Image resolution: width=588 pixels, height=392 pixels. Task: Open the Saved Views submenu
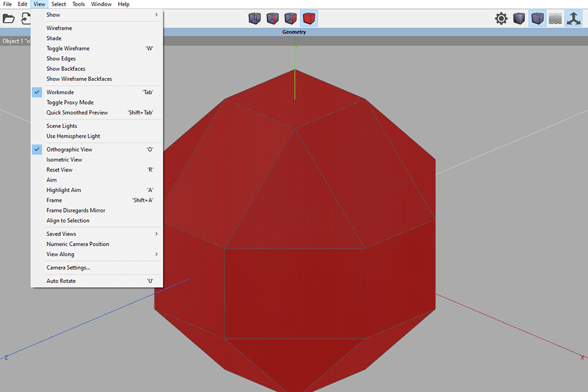[61, 233]
